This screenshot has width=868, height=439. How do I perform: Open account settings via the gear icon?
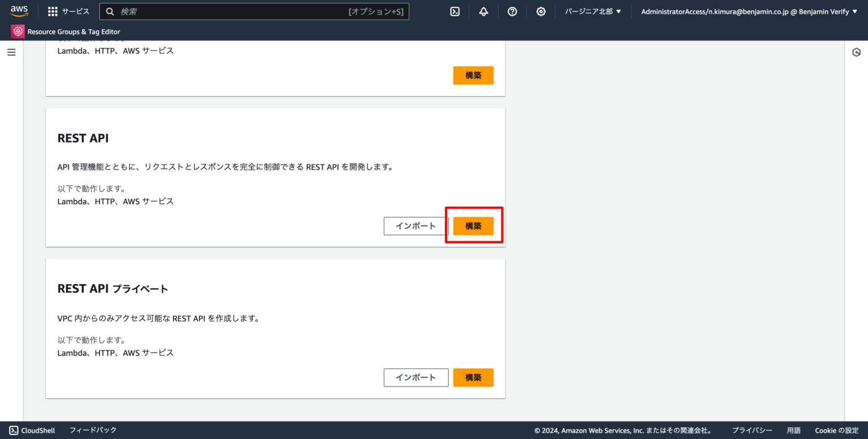541,11
